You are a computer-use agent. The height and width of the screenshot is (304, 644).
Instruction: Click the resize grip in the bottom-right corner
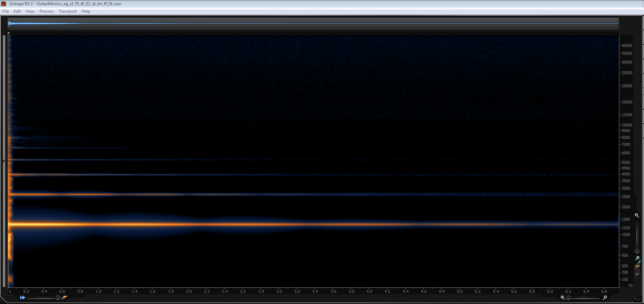638,298
